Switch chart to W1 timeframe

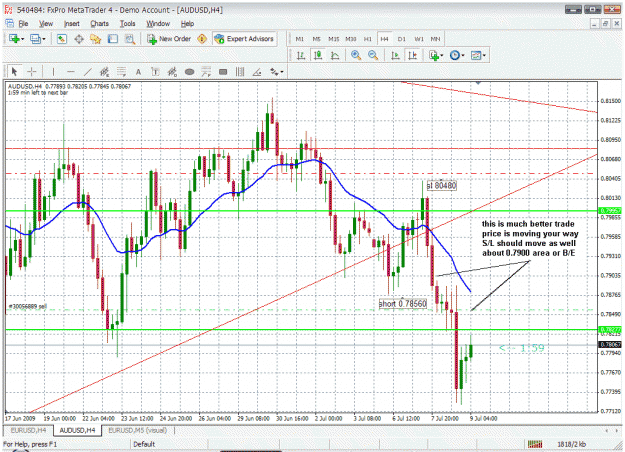point(419,39)
